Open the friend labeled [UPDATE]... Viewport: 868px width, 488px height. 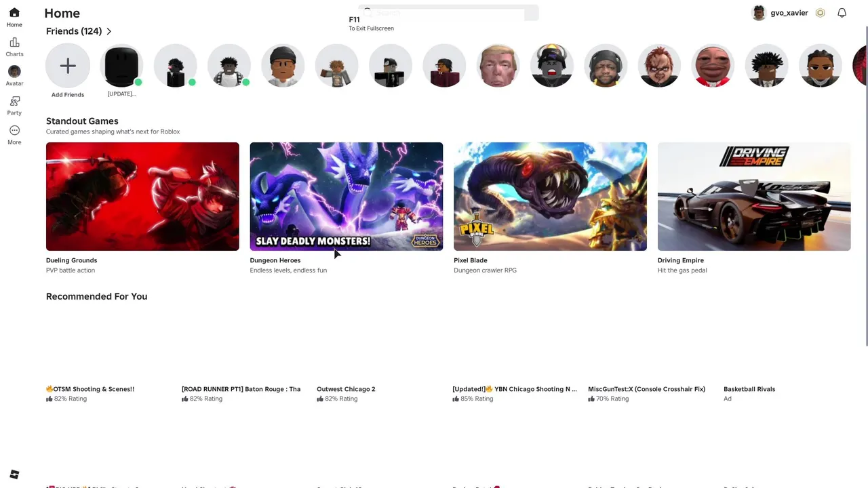pos(121,66)
